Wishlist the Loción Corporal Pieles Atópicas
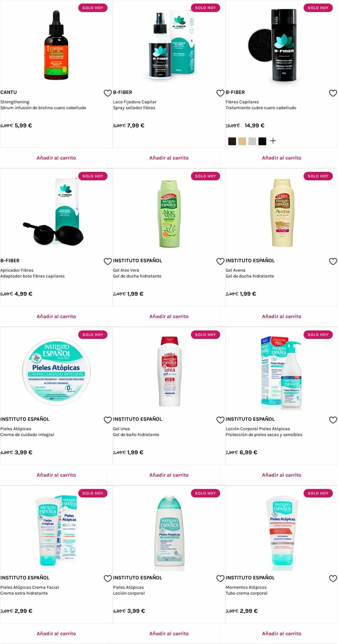338x644 pixels. coord(333,420)
